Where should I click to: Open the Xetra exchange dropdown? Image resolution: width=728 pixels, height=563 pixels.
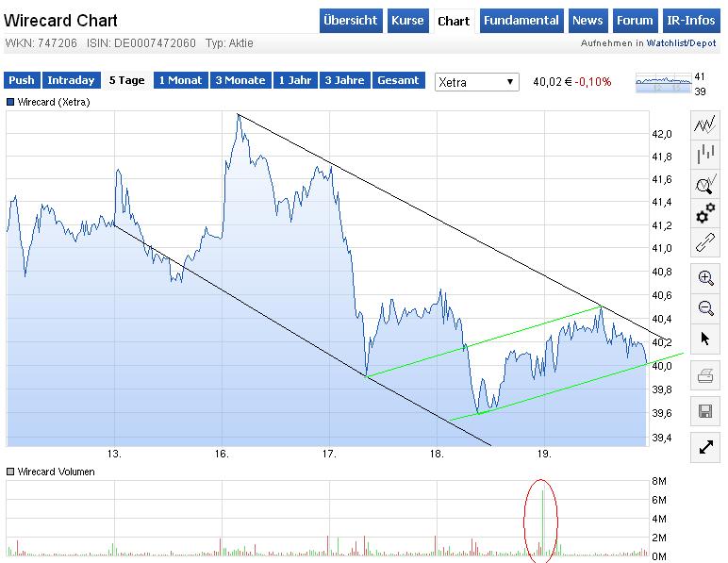(477, 82)
